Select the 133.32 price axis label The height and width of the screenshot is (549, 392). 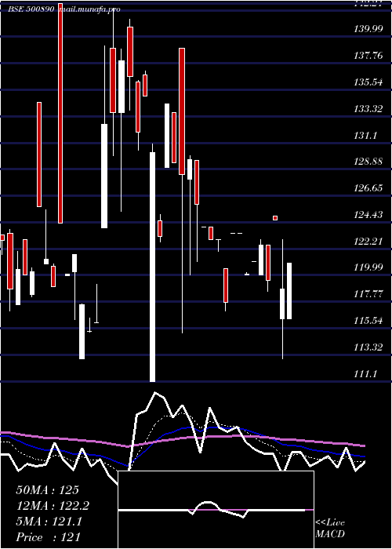click(368, 109)
